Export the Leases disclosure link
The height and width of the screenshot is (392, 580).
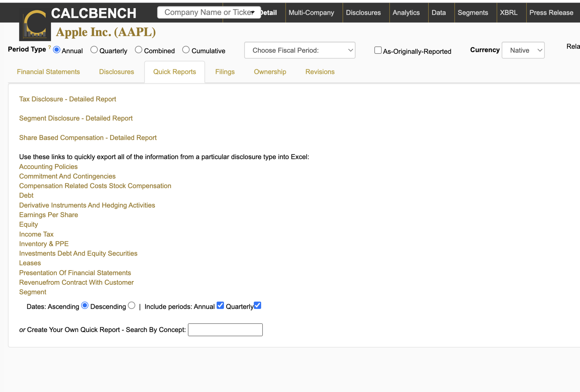(30, 263)
